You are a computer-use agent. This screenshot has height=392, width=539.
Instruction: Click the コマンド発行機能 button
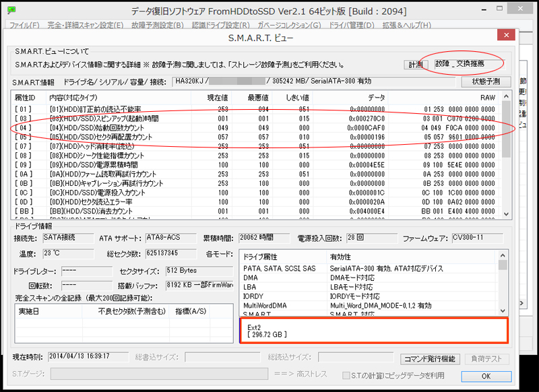(x=430, y=359)
